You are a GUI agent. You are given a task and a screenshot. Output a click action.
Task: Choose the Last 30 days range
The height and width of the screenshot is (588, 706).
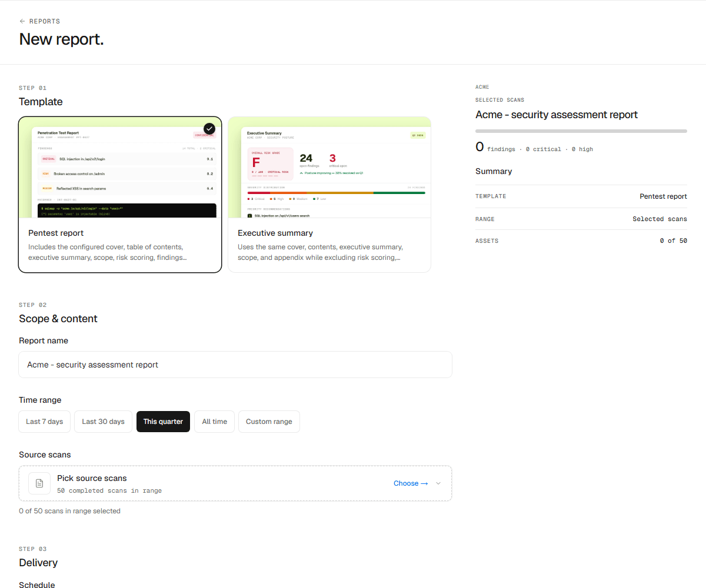pos(103,422)
